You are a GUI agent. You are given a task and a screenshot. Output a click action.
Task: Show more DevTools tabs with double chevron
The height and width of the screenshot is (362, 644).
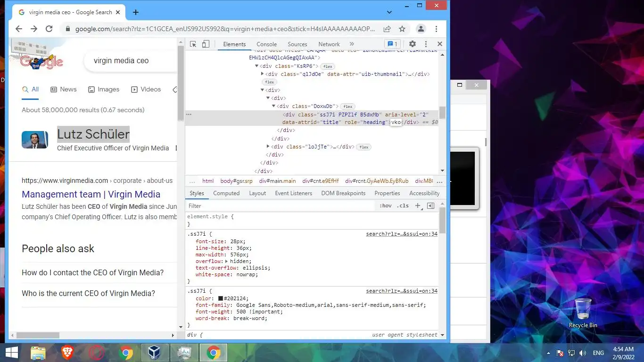pos(352,44)
